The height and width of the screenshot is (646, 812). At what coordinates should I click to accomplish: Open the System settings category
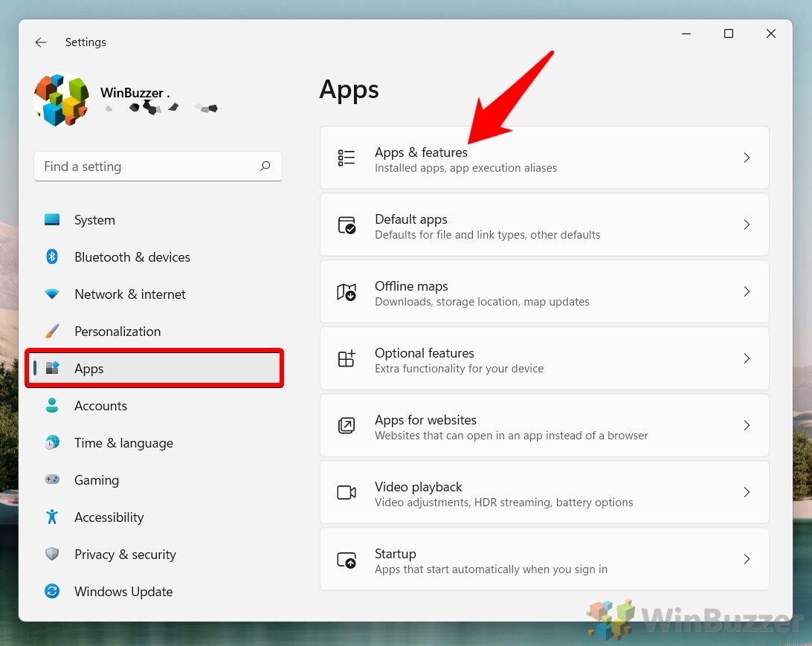(94, 220)
